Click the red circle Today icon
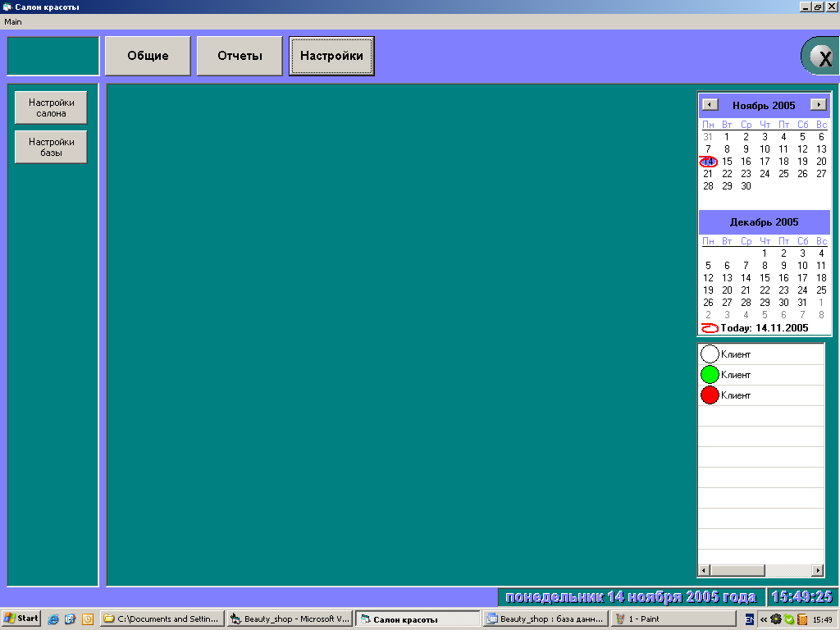This screenshot has height=630, width=840. coord(710,328)
